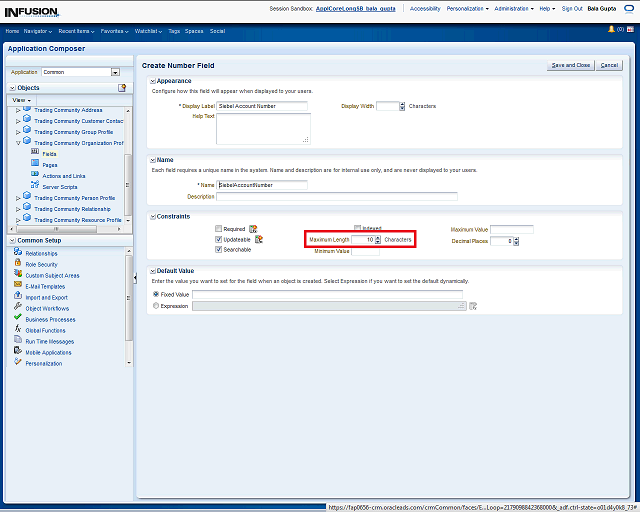Select the Expression radio button
Screen dimensions: 640x512
[x=154, y=306]
